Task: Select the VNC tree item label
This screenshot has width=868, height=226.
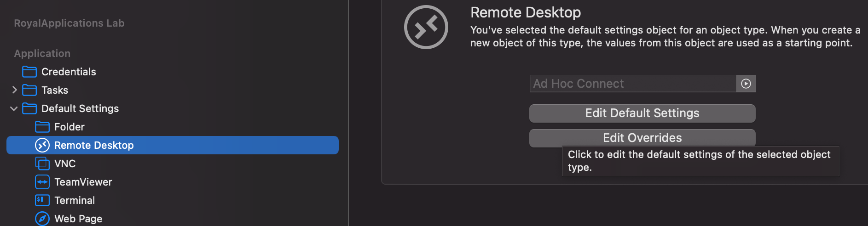Action: [x=65, y=164]
